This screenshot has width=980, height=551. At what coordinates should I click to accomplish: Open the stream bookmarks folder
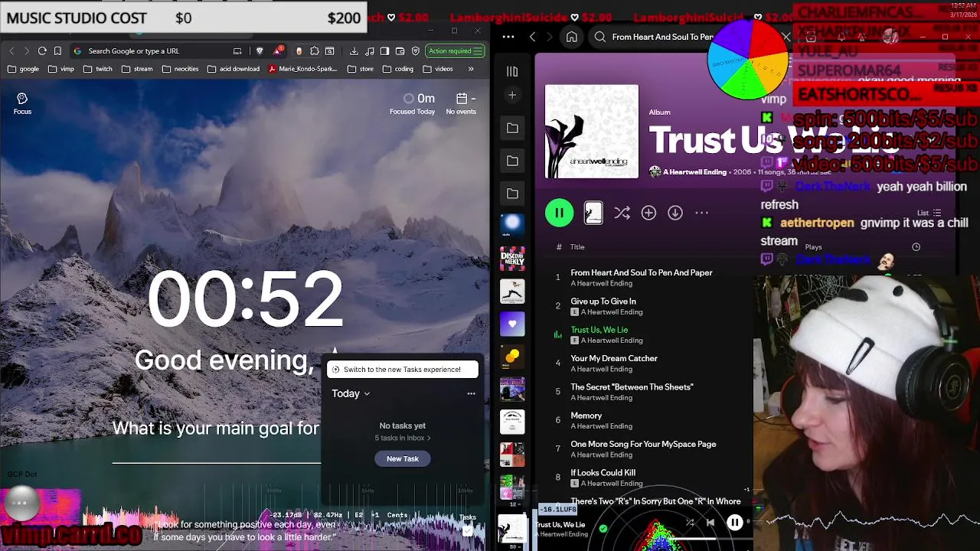click(137, 69)
